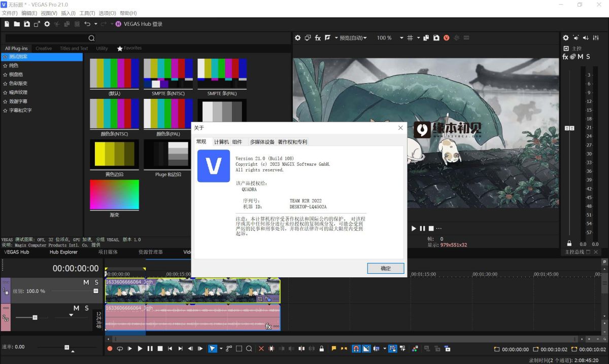Toggle snapping magnet icon
Viewport: 609px width, 364px height.
tap(356, 349)
